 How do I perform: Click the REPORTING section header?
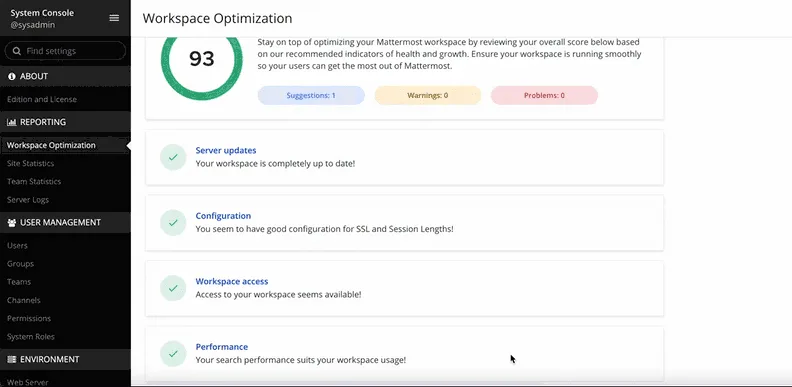(x=65, y=122)
